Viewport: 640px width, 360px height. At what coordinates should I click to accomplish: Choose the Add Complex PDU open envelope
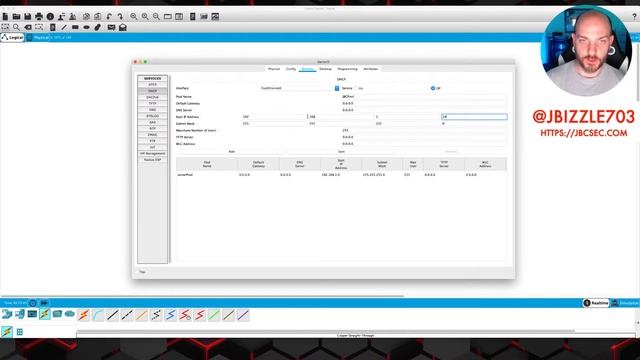click(x=123, y=27)
